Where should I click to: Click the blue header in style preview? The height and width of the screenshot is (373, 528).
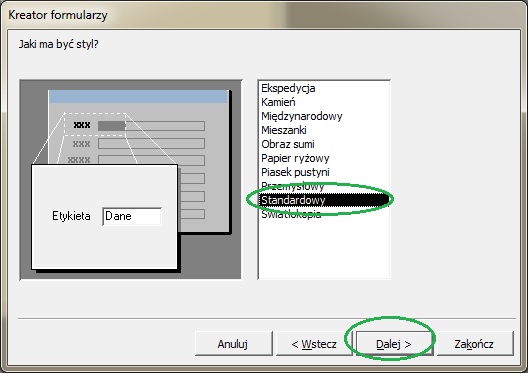pos(138,96)
